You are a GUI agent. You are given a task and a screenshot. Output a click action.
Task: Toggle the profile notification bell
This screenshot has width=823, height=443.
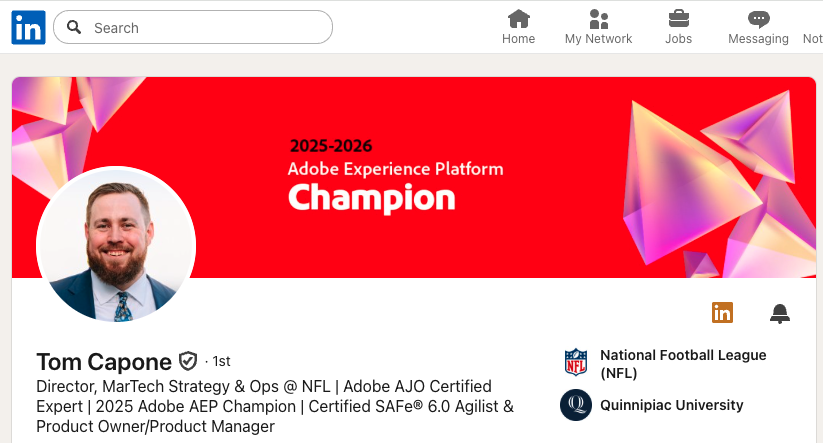[780, 314]
